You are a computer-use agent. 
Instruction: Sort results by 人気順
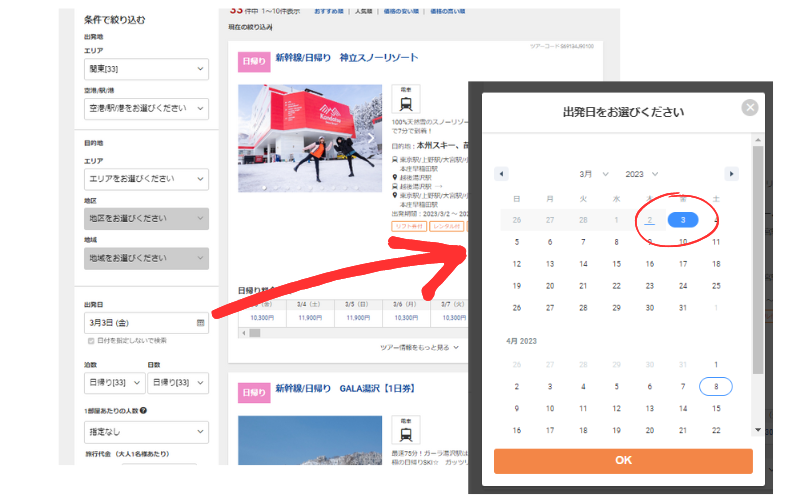point(363,11)
